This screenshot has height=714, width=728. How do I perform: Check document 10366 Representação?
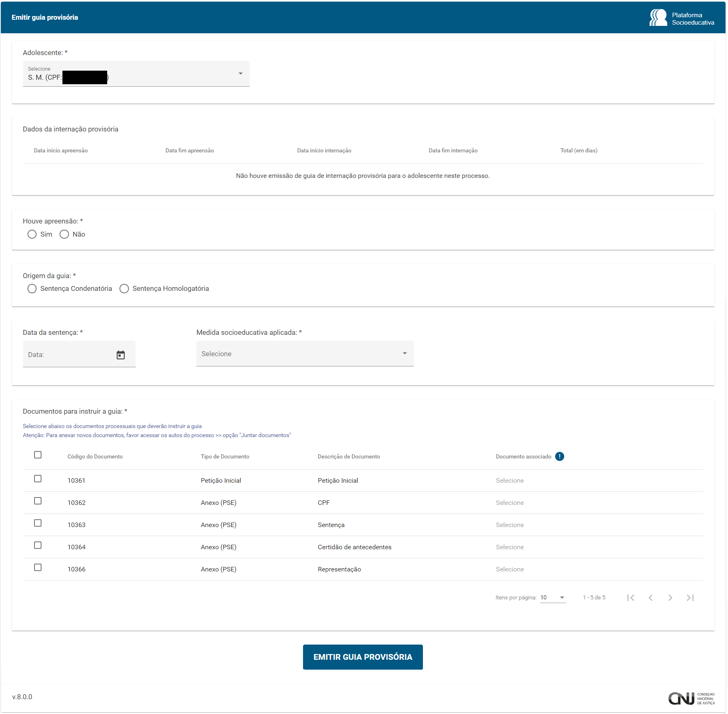coord(38,567)
